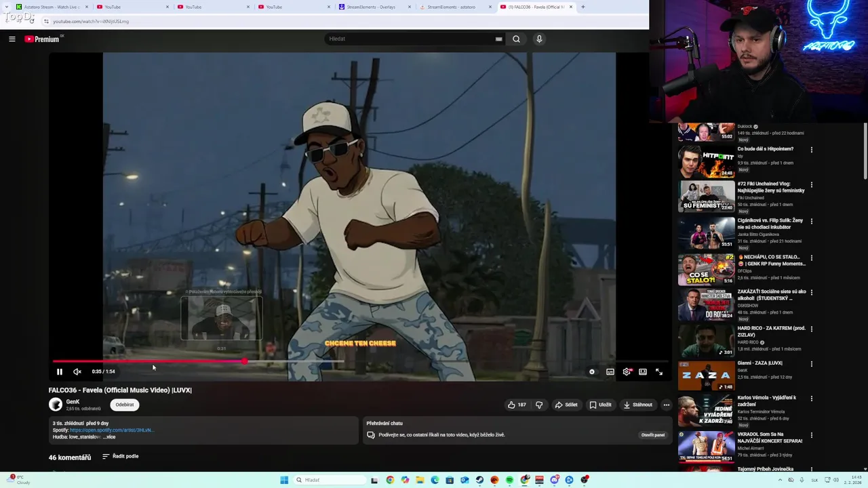Share the video via Sdílet
This screenshot has height=488, width=868.
566,405
